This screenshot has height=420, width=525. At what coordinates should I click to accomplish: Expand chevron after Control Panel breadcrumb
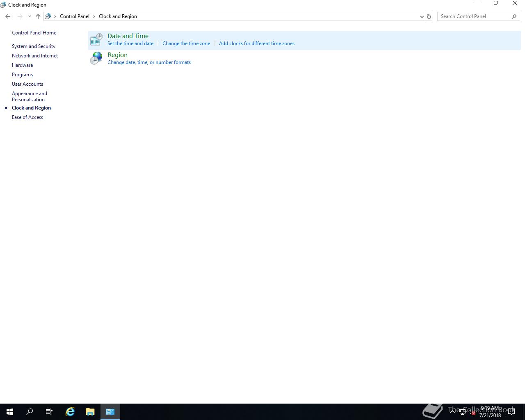pos(94,16)
